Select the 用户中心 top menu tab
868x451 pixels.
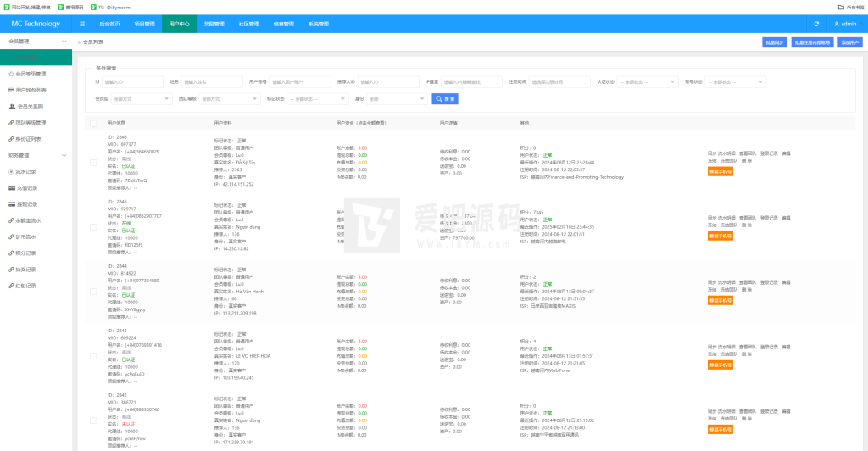(180, 24)
